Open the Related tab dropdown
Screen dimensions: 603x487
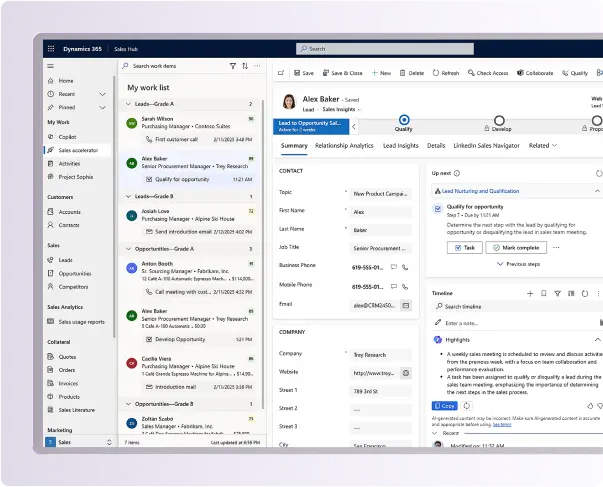pos(543,146)
